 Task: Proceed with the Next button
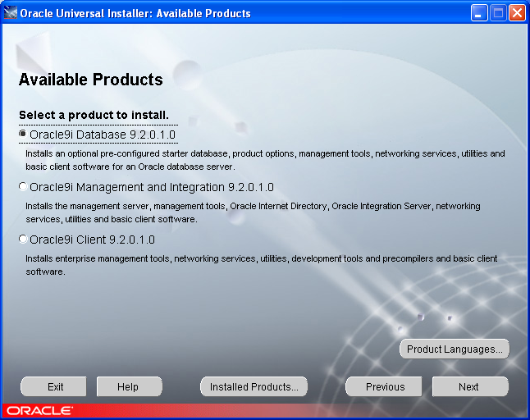470,386
